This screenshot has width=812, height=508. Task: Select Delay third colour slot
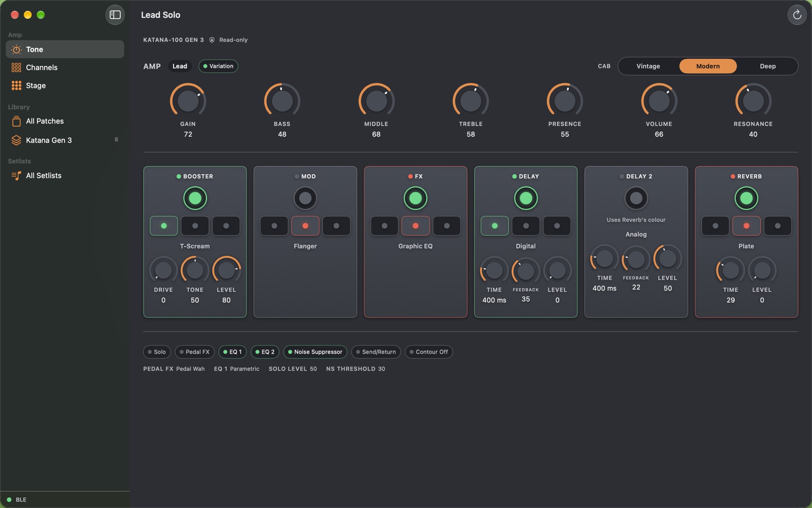557,226
